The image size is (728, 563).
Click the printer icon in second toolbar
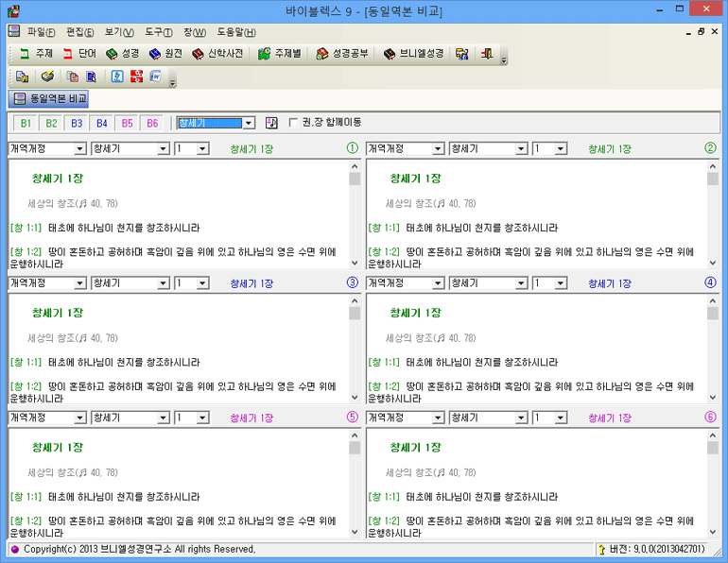pos(47,77)
